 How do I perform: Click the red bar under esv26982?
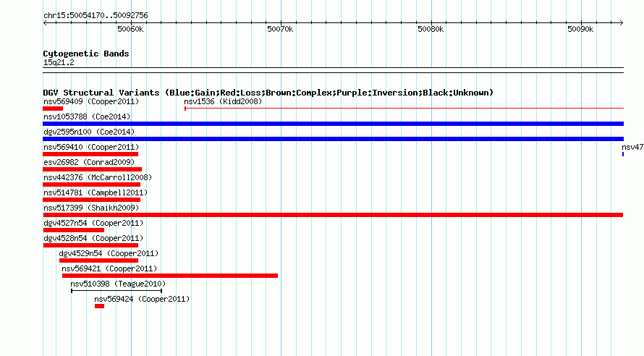[x=93, y=169]
